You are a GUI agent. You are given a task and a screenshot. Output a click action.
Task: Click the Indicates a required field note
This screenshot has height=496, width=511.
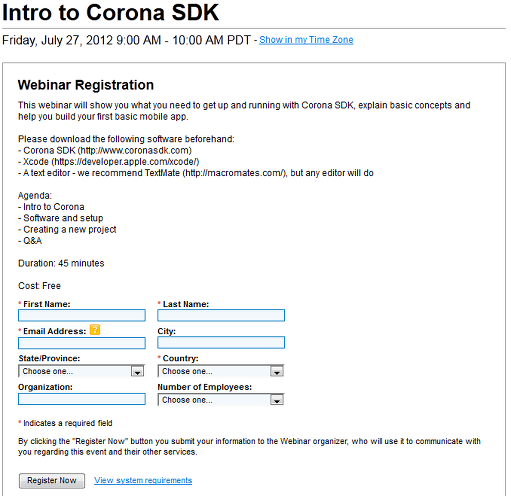(65, 423)
